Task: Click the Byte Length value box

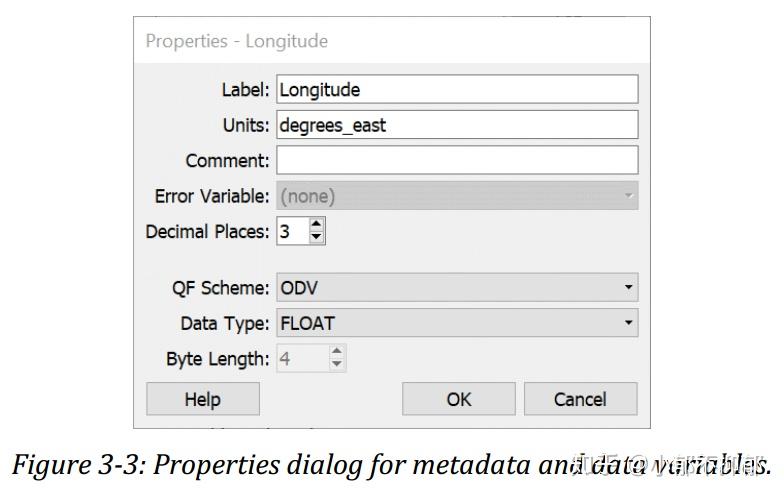Action: pyautogui.click(x=301, y=358)
